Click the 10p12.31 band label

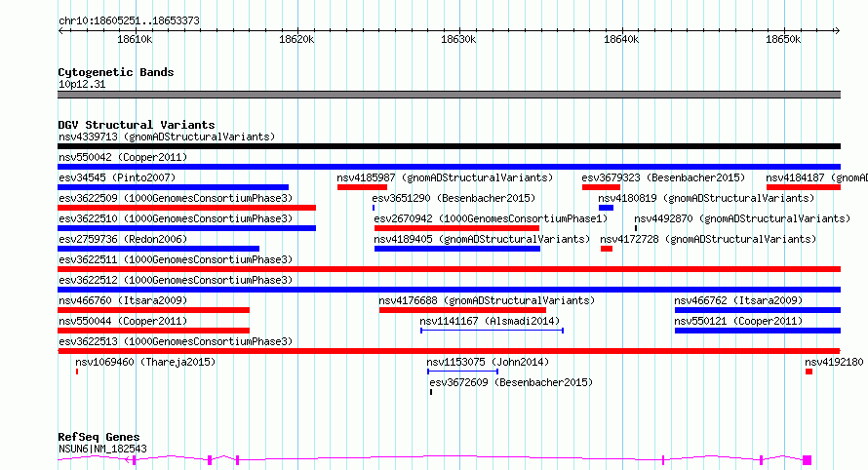point(82,84)
